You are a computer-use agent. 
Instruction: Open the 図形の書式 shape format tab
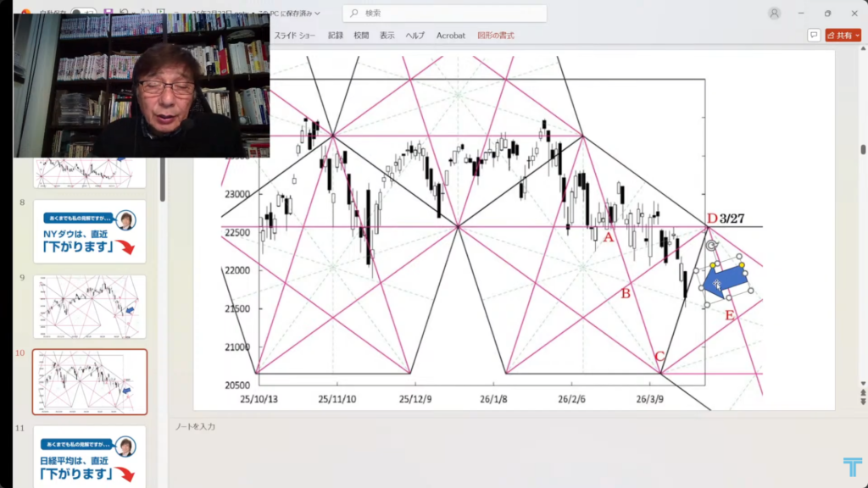point(496,36)
